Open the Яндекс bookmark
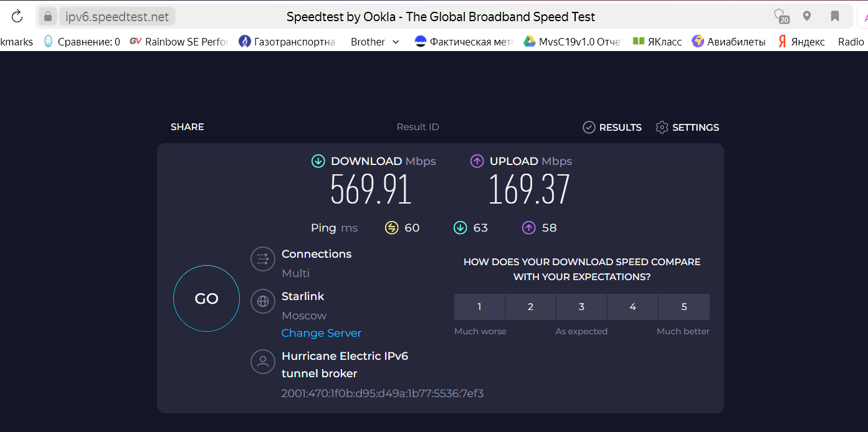 [x=801, y=42]
